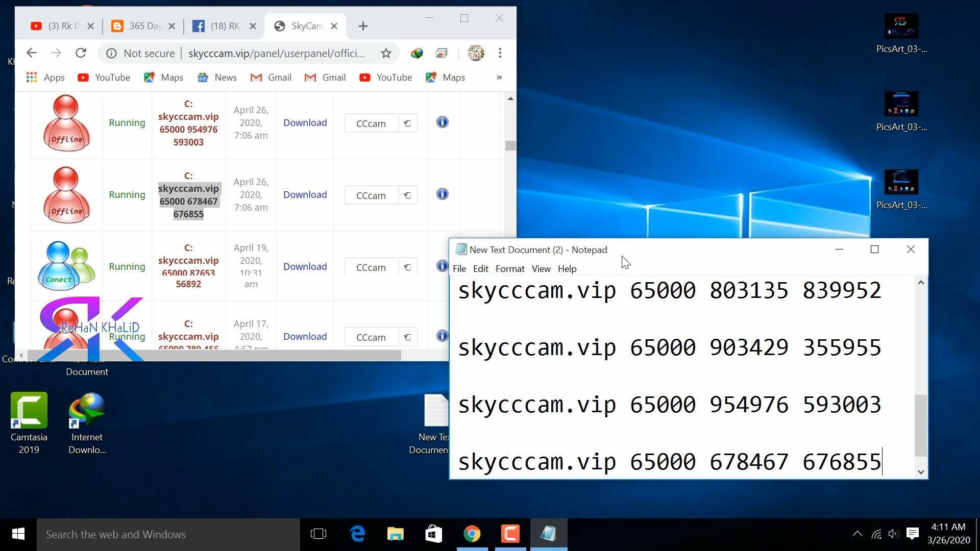Click the Notepad vertical scrollbar thumb

pos(920,425)
